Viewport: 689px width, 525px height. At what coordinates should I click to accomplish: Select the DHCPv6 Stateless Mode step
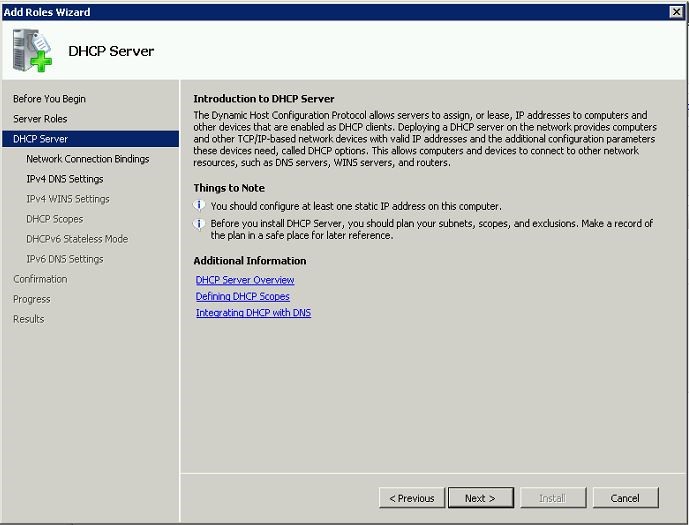click(77, 239)
